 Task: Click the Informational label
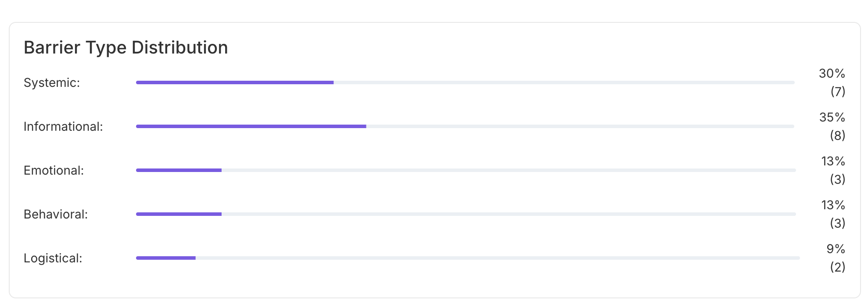[63, 126]
